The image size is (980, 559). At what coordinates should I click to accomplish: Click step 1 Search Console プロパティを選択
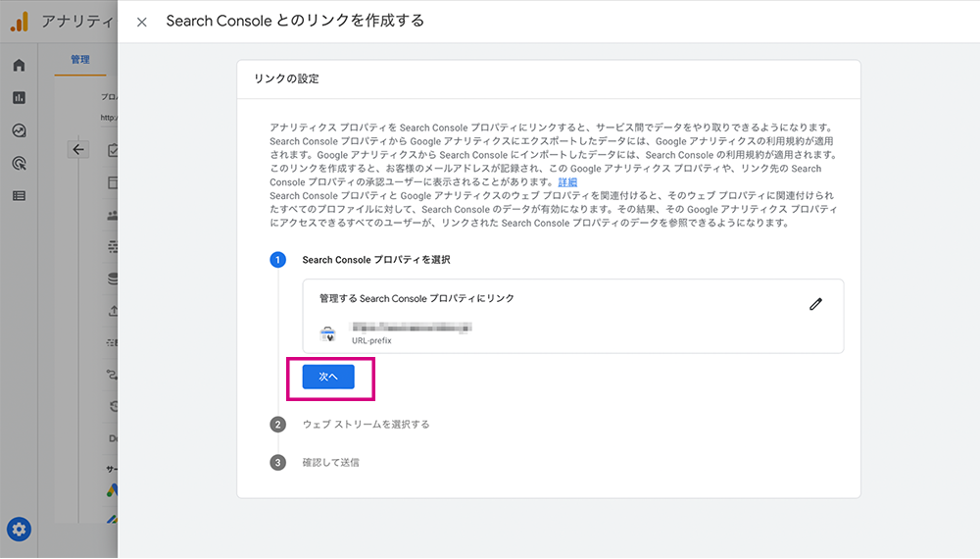click(375, 260)
